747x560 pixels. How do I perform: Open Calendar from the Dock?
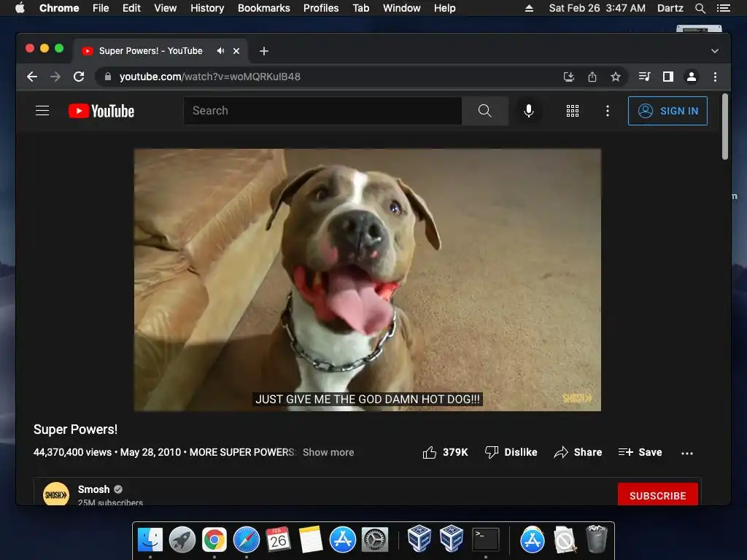coord(278,540)
